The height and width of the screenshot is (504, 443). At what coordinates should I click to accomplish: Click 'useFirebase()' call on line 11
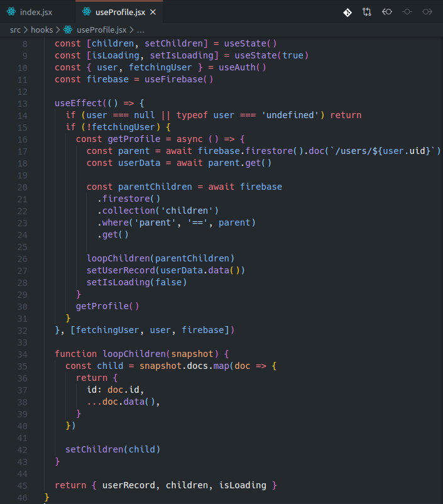tap(178, 79)
